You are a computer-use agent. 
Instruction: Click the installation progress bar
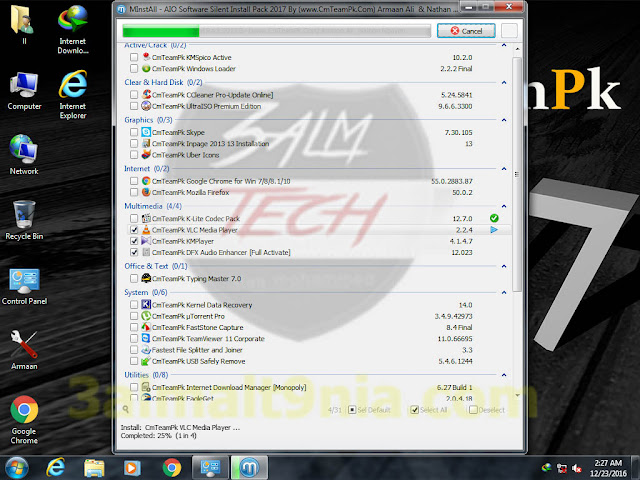pyautogui.click(x=276, y=31)
